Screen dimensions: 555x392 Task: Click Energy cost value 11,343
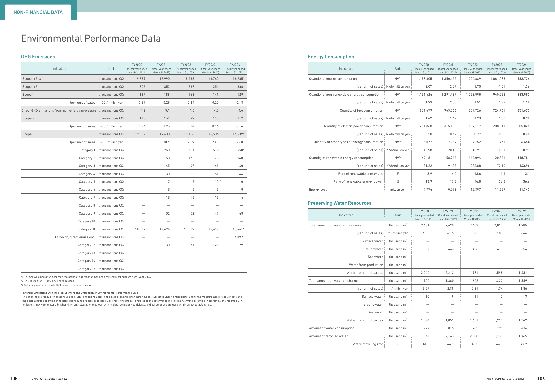[524, 190]
